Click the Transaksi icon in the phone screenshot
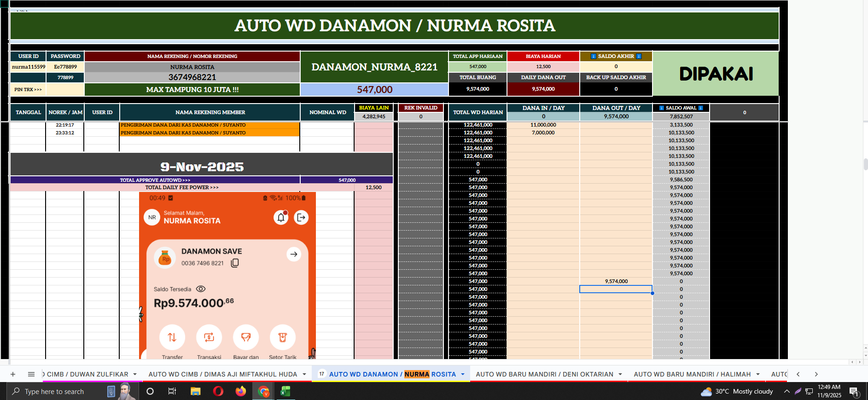Image resolution: width=868 pixels, height=400 pixels. (209, 337)
